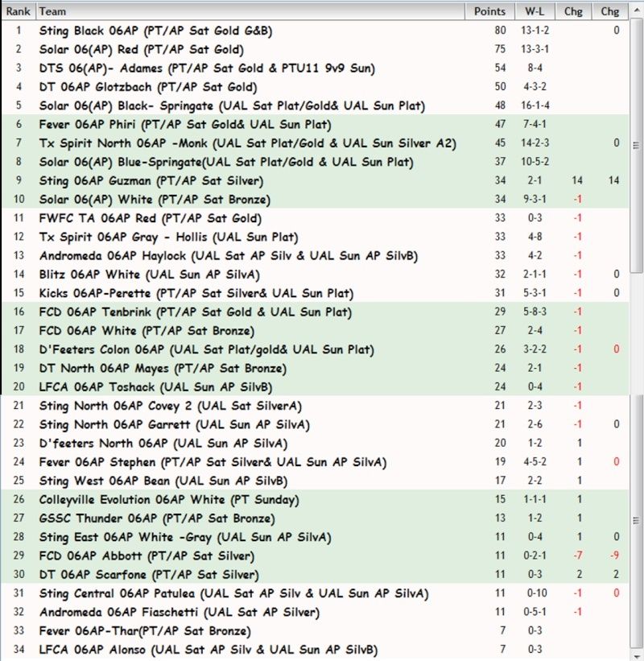Screen dimensions: 644x661
Task: Select the Blitz 06AP White row
Action: point(316,274)
